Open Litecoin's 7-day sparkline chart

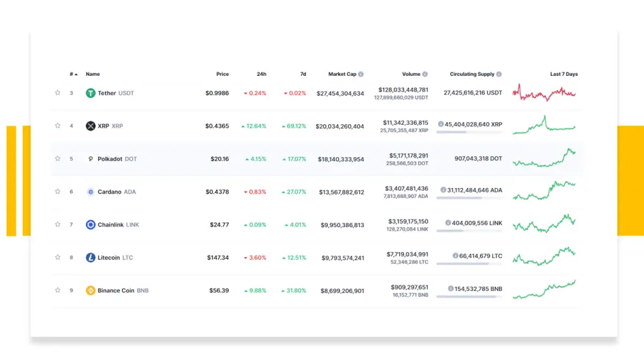coord(544,256)
